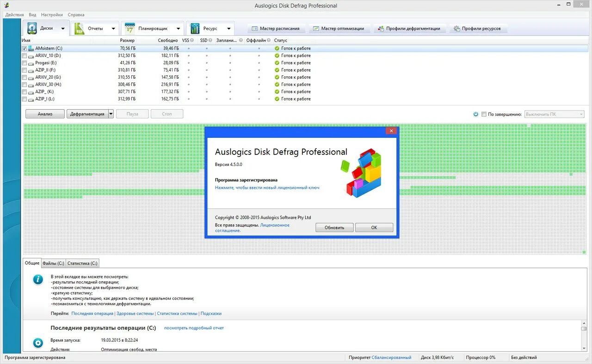Sort by the Свободно column header

pyautogui.click(x=168, y=41)
